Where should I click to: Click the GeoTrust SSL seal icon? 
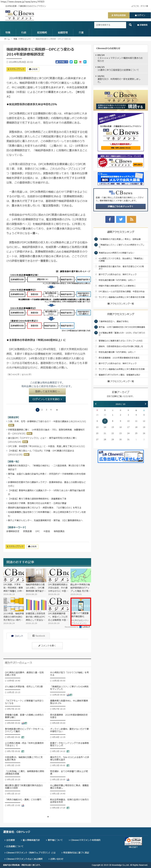133,841
